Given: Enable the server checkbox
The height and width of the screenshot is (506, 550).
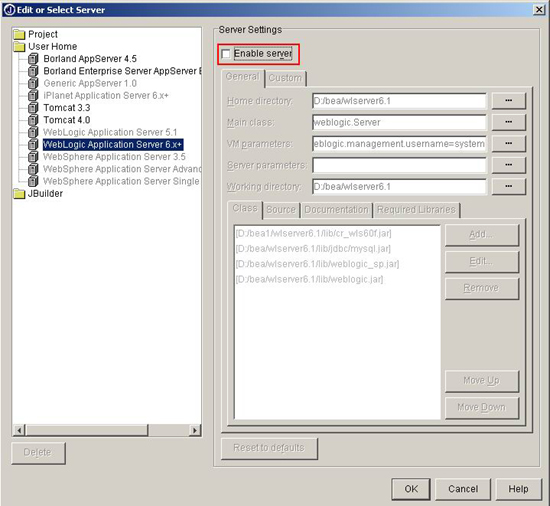Looking at the screenshot, I should (x=226, y=54).
